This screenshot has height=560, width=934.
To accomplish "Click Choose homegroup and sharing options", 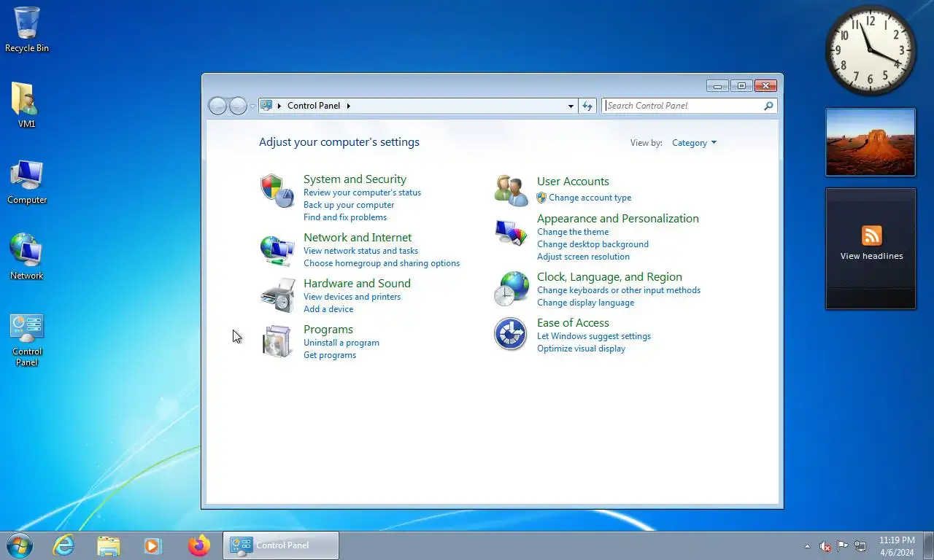I will 382,263.
